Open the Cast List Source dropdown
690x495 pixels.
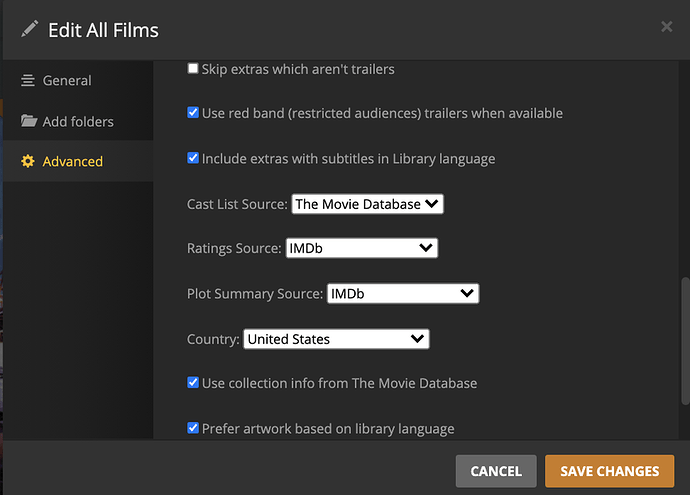coord(367,204)
